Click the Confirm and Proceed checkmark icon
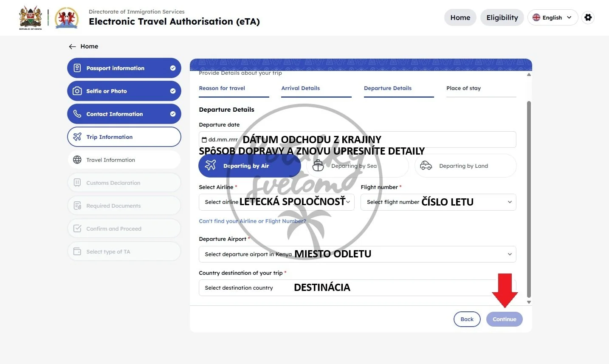The height and width of the screenshot is (364, 609). click(77, 229)
